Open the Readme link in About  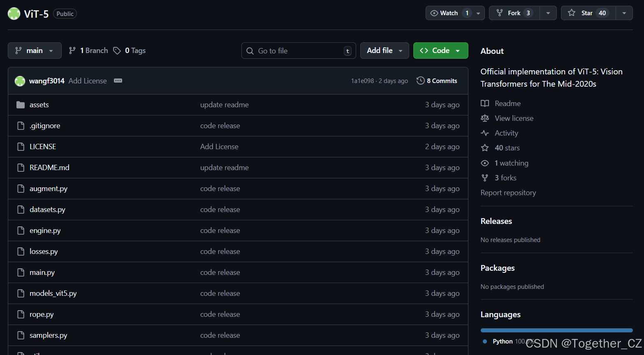tap(508, 104)
